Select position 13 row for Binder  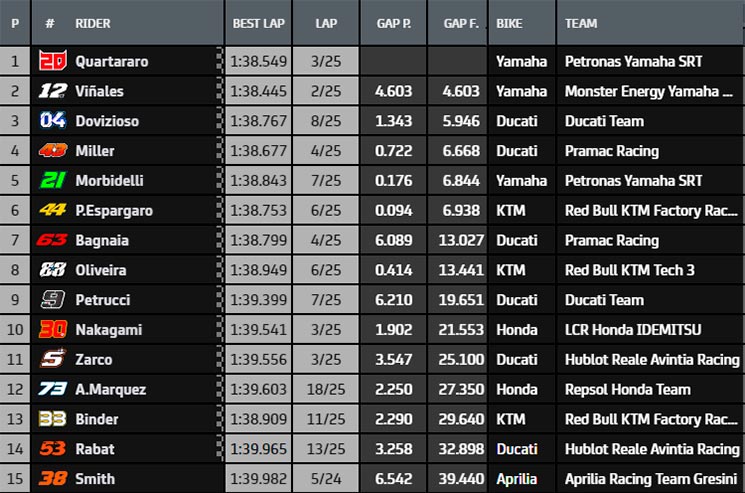371,419
